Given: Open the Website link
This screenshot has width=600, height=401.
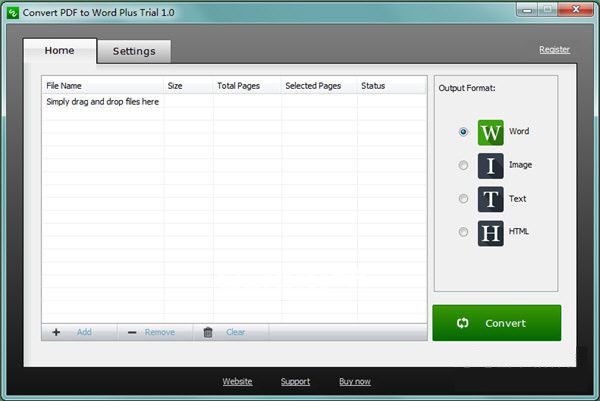Looking at the screenshot, I should tap(237, 381).
